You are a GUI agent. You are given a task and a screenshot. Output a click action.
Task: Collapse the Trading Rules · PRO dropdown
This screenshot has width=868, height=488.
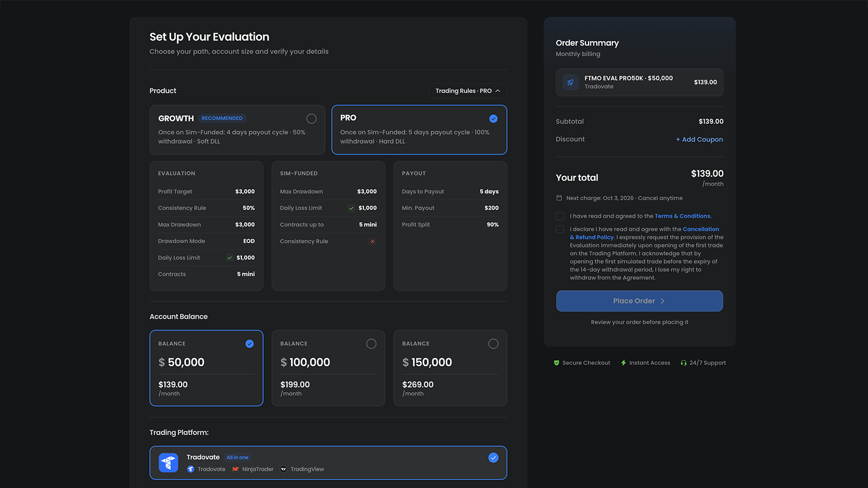pyautogui.click(x=468, y=91)
